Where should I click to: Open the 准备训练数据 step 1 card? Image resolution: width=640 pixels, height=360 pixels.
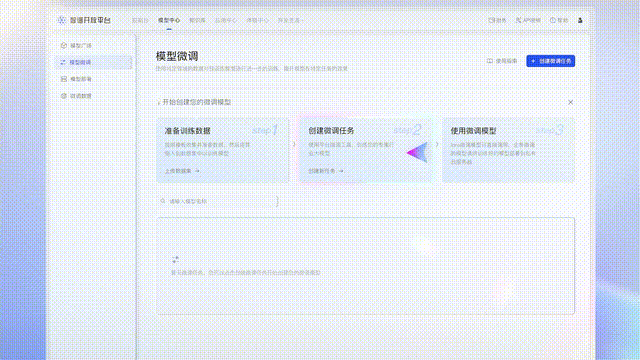[x=223, y=150]
